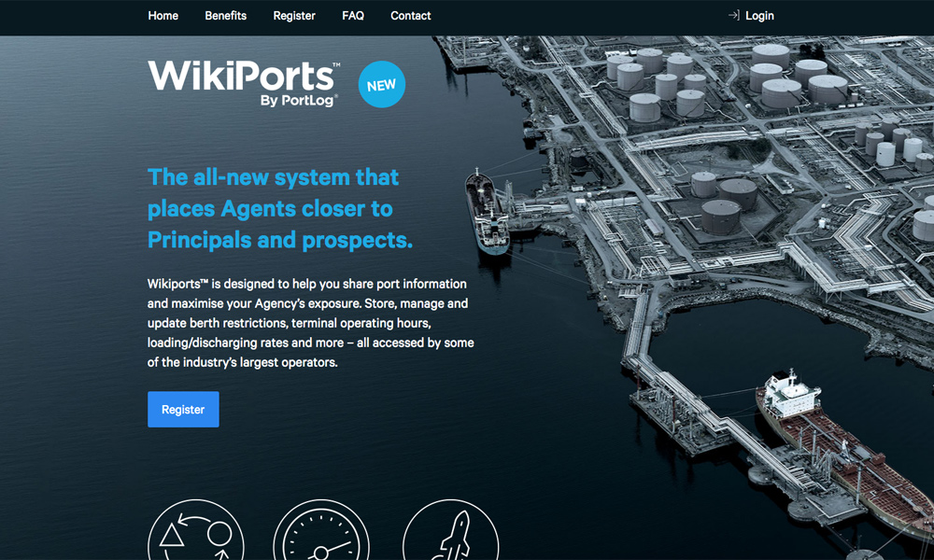Click the word prospects in the headline
This screenshot has width=934, height=560.
[x=357, y=241]
